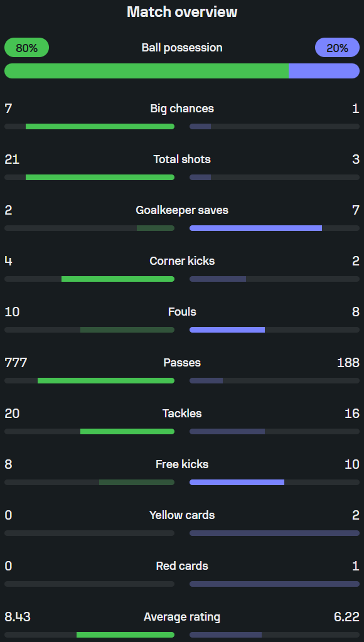The width and height of the screenshot is (364, 642).
Task: Click the 188 passes value
Action: point(348,362)
